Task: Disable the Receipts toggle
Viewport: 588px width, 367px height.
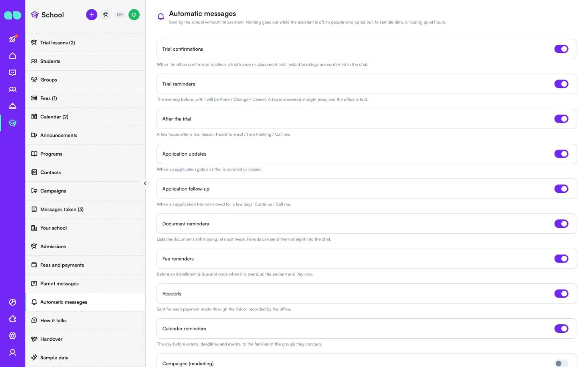Action: 561,294
